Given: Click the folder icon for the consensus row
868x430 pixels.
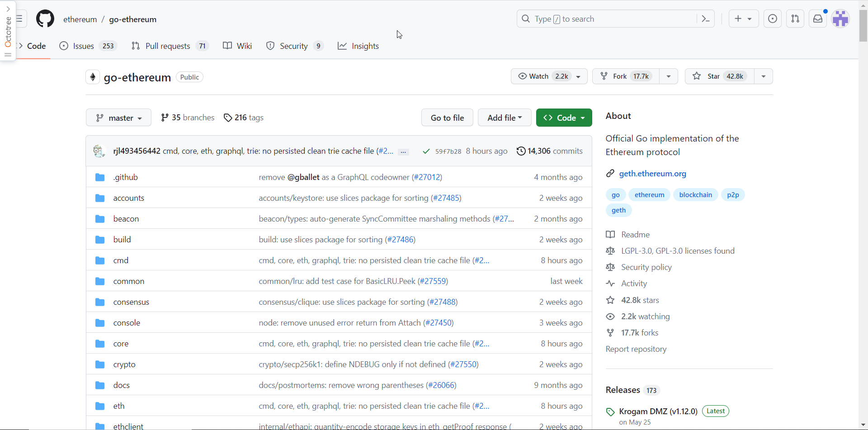Looking at the screenshot, I should (x=100, y=302).
